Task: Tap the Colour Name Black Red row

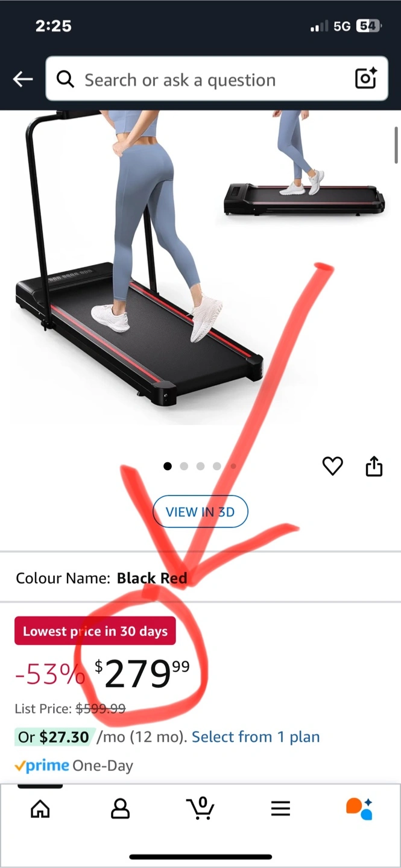Action: click(200, 577)
